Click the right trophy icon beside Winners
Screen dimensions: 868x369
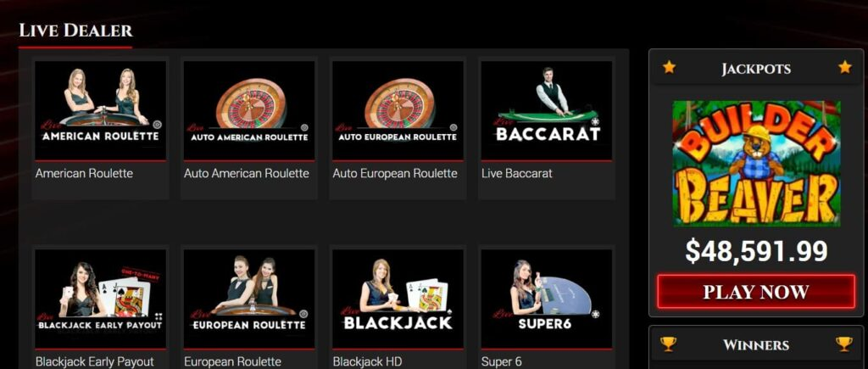[x=844, y=344]
